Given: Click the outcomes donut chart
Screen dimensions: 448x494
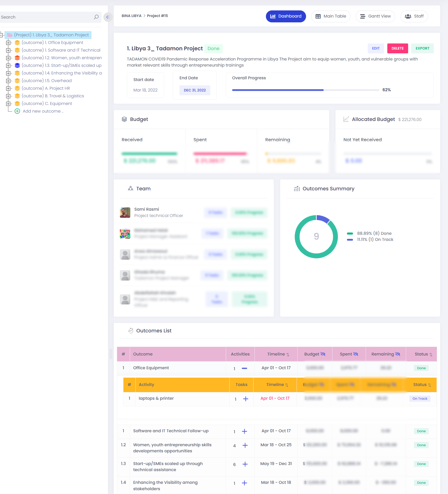Looking at the screenshot, I should point(316,237).
